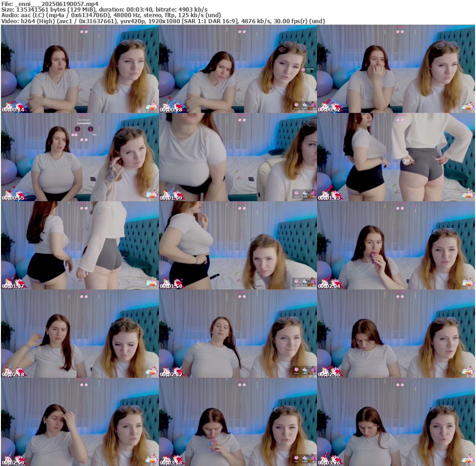This screenshot has height=466, width=476.
Task: Click the 'Audio: aac (LC)' info line
Action: point(111,15)
